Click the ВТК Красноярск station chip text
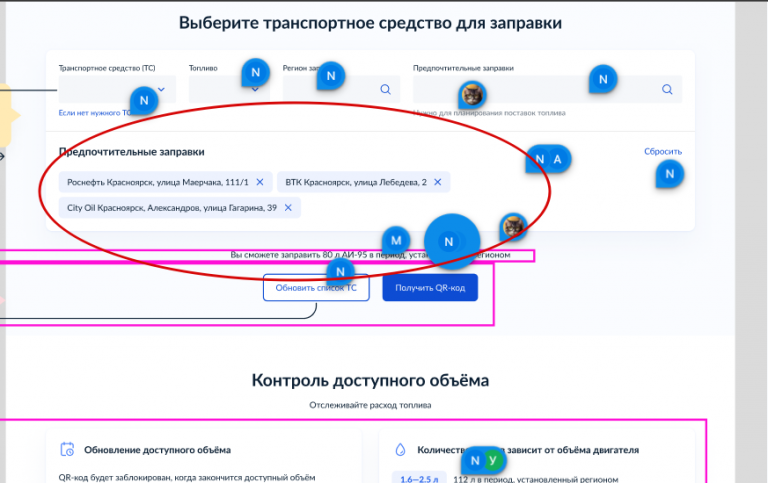Screen dimensions: 768x483 point(356,182)
